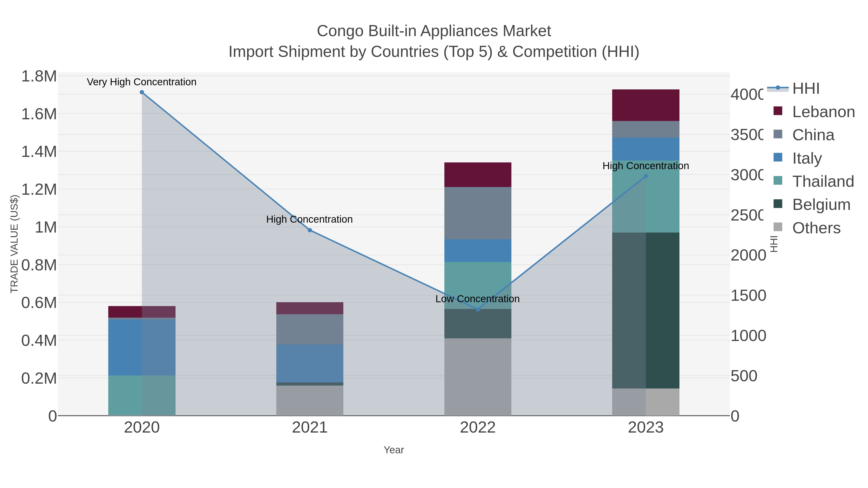
Task: Click the 1.8M left axis tick label
Action: (x=39, y=76)
